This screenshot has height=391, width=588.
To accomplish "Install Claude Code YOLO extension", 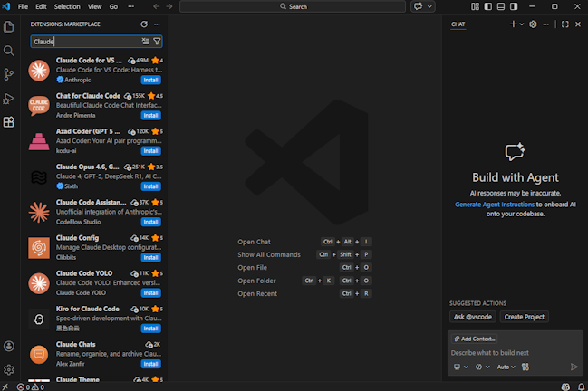I will (x=150, y=293).
